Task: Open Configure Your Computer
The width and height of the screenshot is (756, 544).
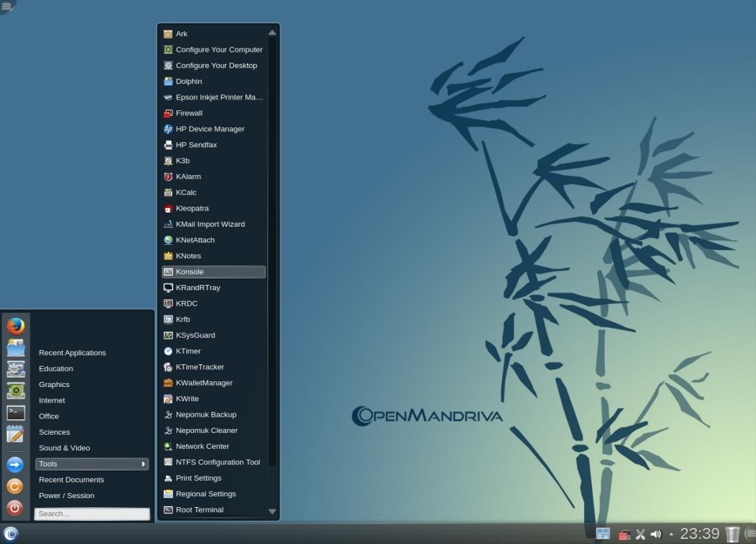Action: pyautogui.click(x=214, y=50)
